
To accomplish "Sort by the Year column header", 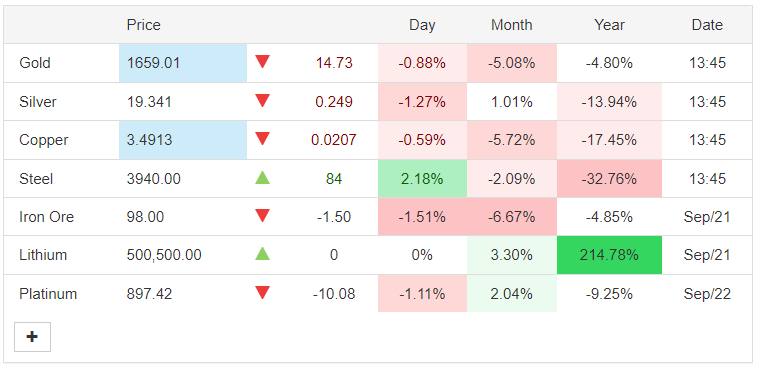I will click(x=609, y=25).
